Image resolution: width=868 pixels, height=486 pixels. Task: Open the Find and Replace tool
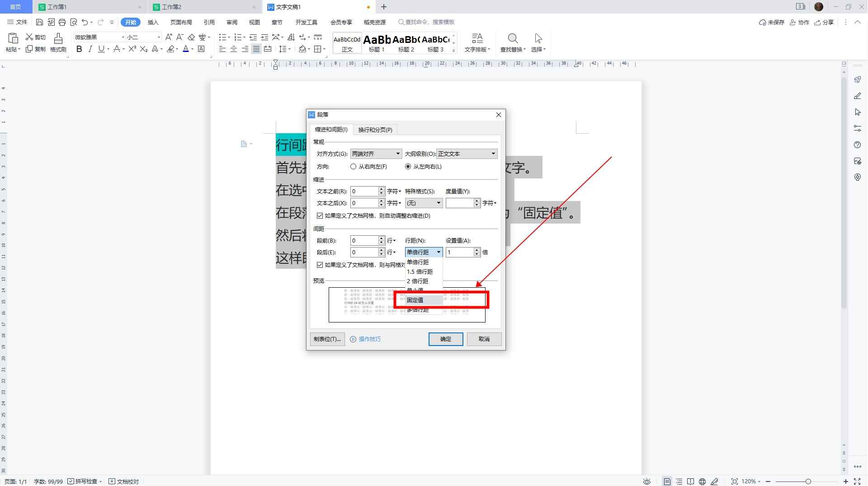click(x=513, y=42)
